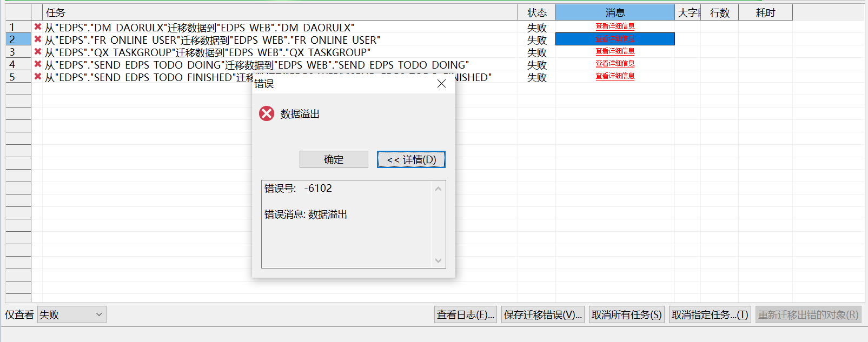Click the 状态 column header
The height and width of the screenshot is (342, 868).
(537, 12)
